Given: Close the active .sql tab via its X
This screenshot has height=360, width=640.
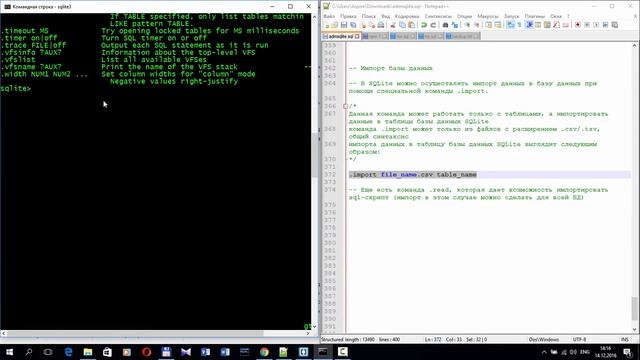Looking at the screenshot, I should (x=357, y=36).
